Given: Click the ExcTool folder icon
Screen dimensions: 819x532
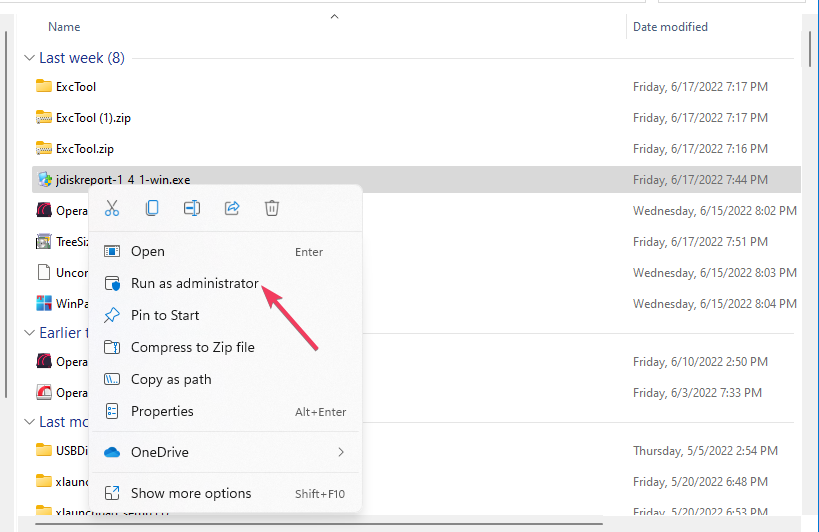Looking at the screenshot, I should coord(44,86).
